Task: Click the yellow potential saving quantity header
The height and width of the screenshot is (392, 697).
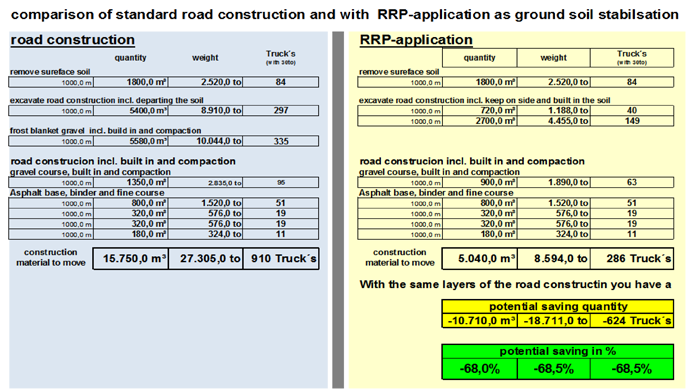Action: [558, 307]
